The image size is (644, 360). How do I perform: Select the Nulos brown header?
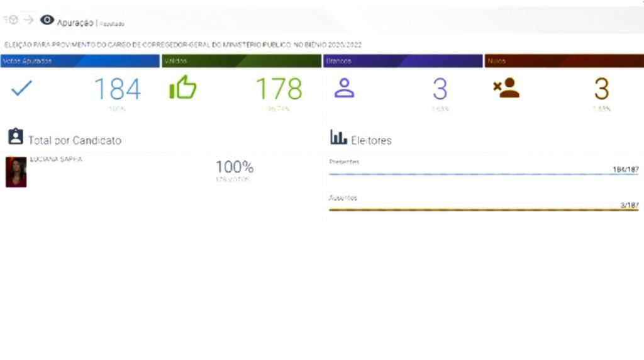[564, 61]
